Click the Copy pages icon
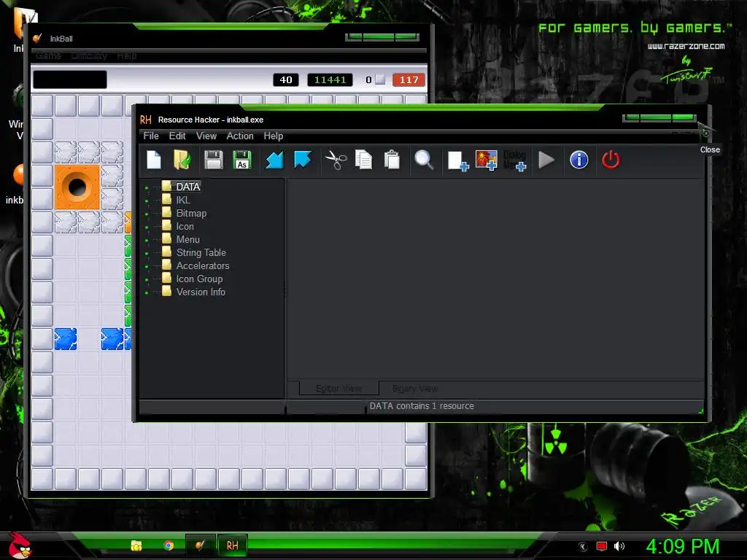The height and width of the screenshot is (560, 747). click(x=363, y=160)
